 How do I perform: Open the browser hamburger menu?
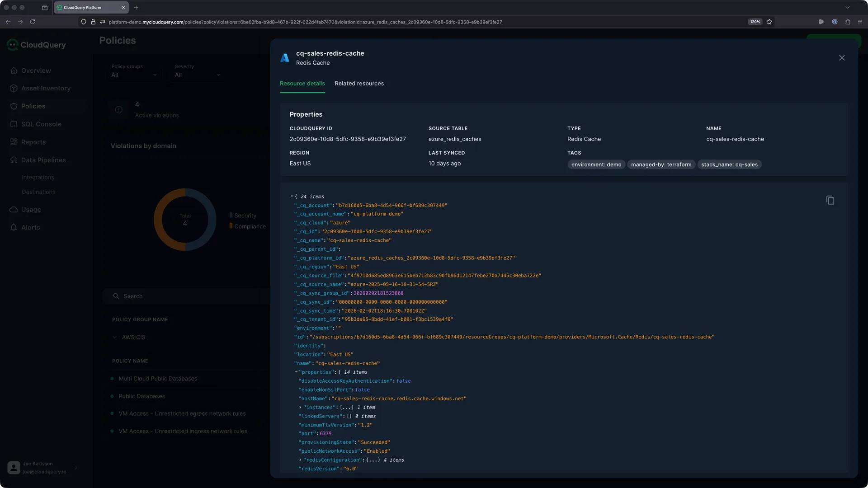860,22
